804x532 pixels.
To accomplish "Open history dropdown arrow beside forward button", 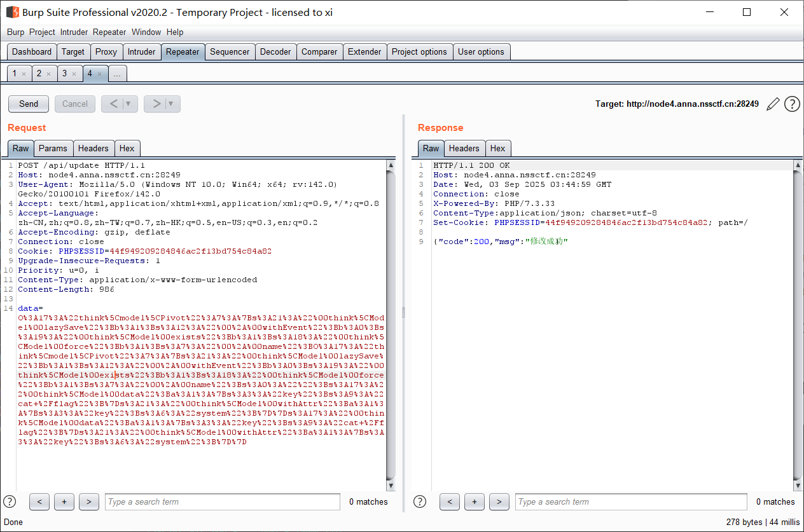I will click(172, 104).
